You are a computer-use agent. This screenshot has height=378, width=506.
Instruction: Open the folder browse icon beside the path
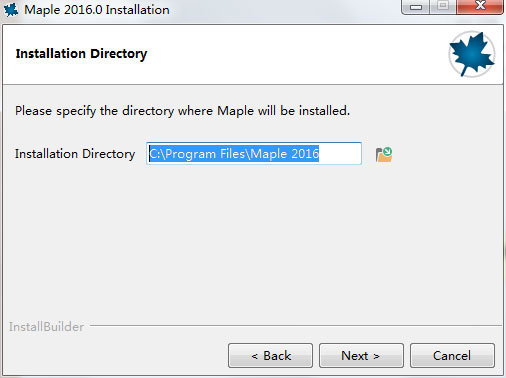coord(384,154)
